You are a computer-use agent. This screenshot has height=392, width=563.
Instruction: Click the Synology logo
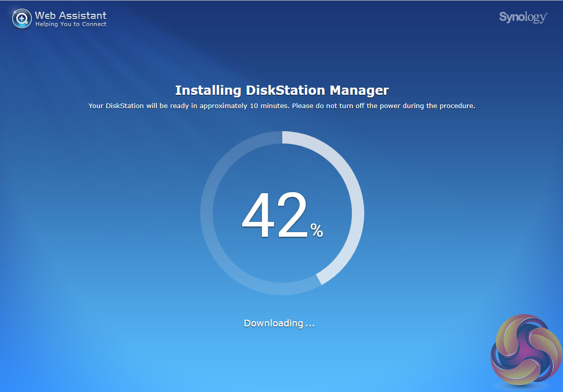pyautogui.click(x=523, y=17)
